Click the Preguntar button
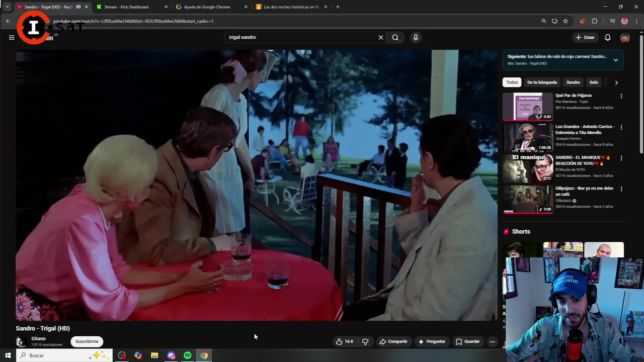Image resolution: width=644 pixels, height=362 pixels. pos(432,341)
